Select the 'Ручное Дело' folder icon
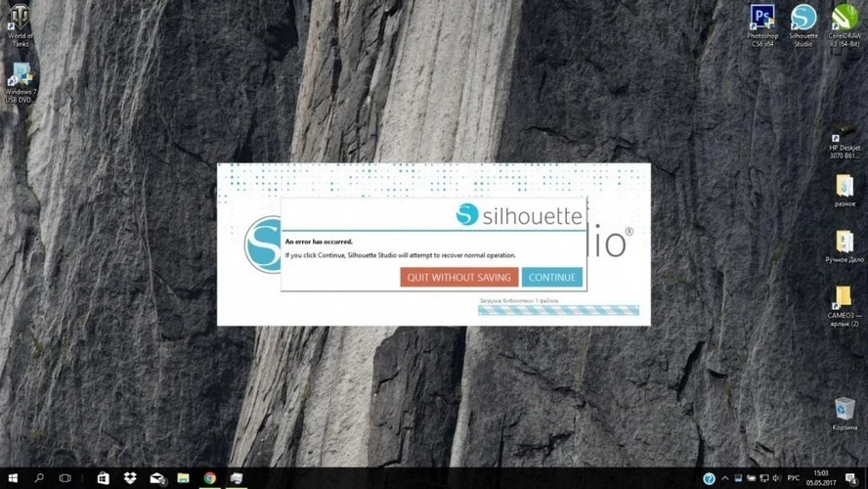Image resolution: width=868 pixels, height=489 pixels. point(845,242)
